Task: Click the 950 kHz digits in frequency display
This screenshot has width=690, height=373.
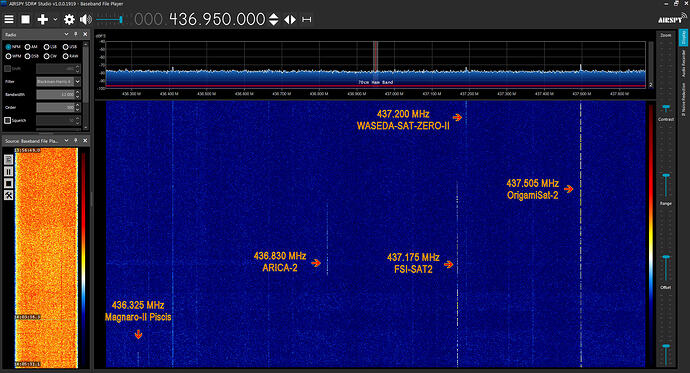Action: (x=217, y=19)
